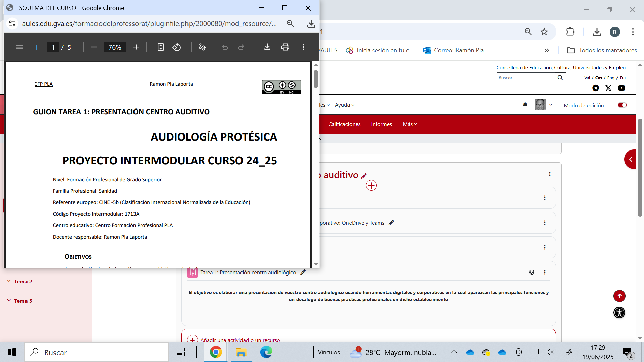
Task: Open the Informes tab
Action: coord(381,124)
